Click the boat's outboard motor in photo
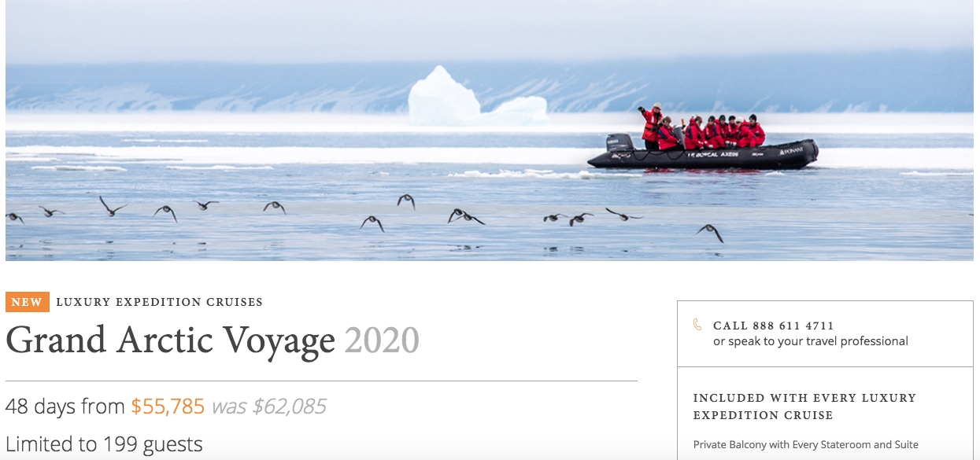The height and width of the screenshot is (460, 980). click(619, 143)
